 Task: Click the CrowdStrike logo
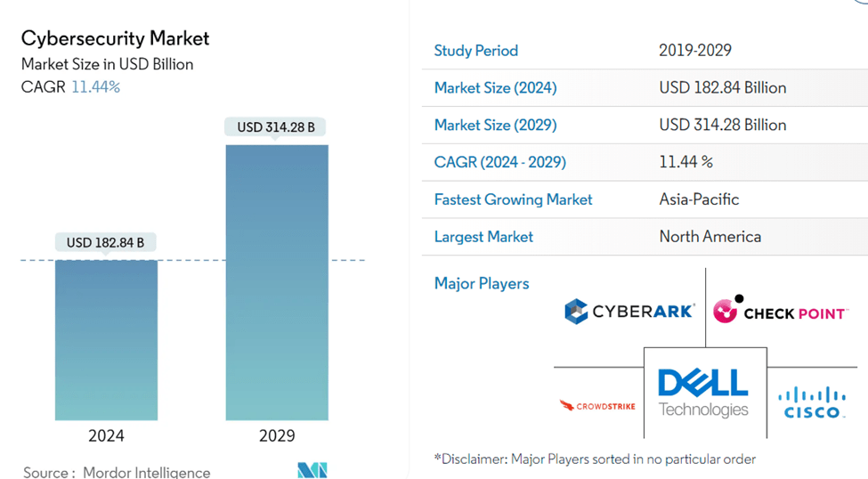tap(597, 406)
